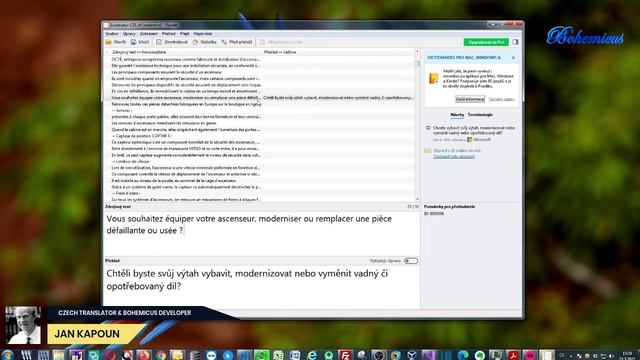The width and height of the screenshot is (640, 360).
Task: Open FileZilla from the taskbar
Action: [x=345, y=355]
